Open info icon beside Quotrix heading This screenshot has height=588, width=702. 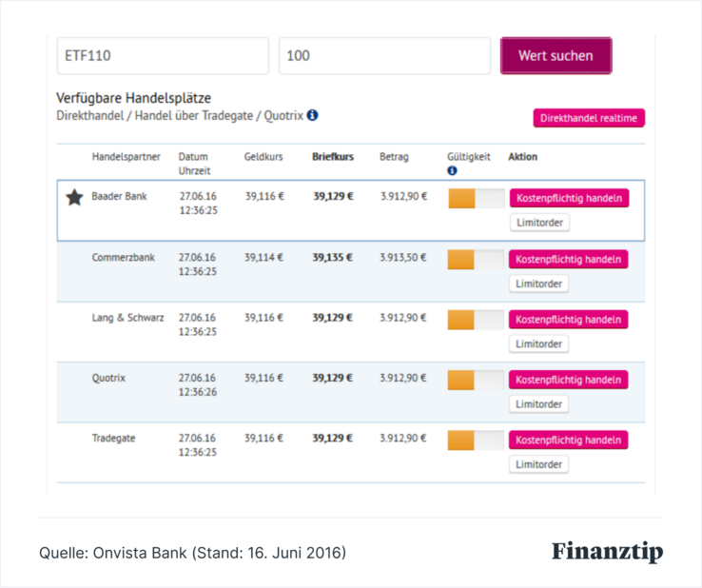point(313,115)
